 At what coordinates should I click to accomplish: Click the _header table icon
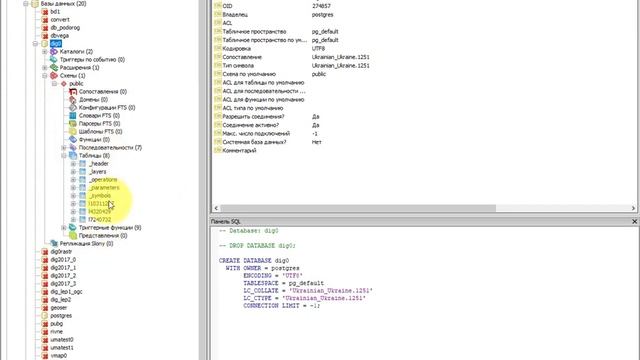pos(82,164)
